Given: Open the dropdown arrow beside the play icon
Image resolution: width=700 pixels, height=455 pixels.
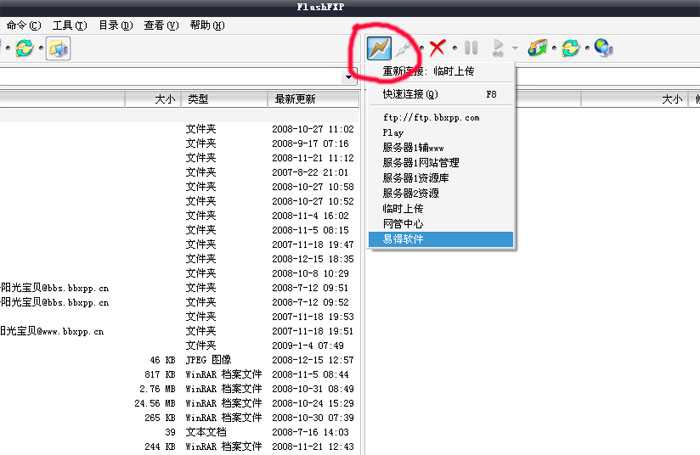Looking at the screenshot, I should [x=515, y=48].
